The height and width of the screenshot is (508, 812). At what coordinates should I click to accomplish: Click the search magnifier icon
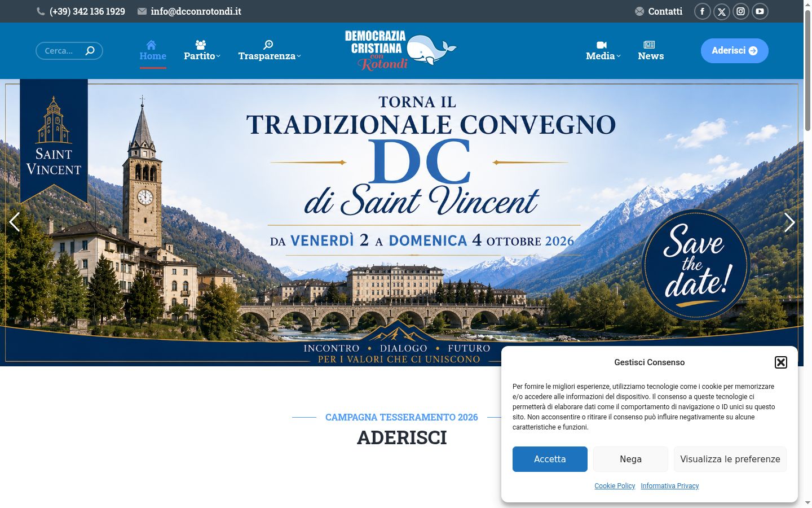90,51
